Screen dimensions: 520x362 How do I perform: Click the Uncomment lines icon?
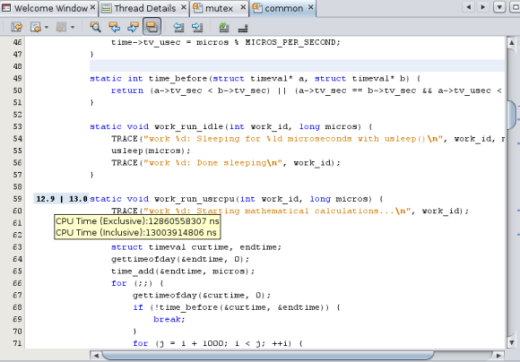click(243, 28)
